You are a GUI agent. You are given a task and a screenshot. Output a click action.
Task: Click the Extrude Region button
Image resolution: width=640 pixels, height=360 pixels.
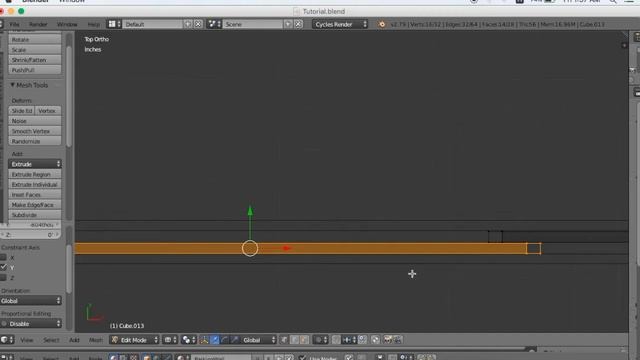pos(35,174)
